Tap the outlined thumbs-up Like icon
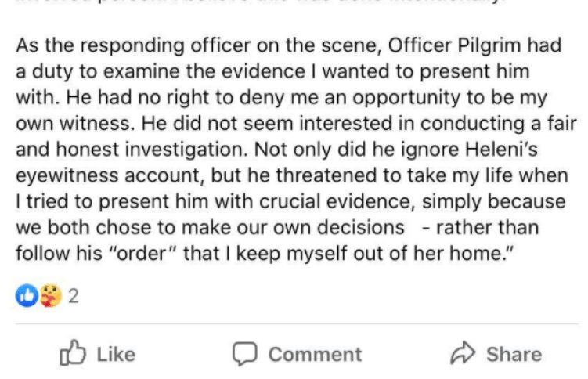The height and width of the screenshot is (379, 588). point(73,352)
